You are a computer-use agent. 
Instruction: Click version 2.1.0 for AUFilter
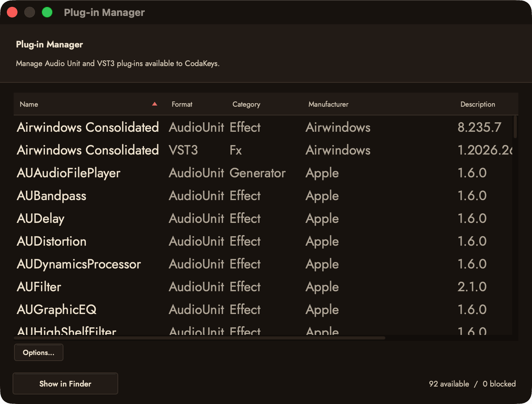pos(472,287)
